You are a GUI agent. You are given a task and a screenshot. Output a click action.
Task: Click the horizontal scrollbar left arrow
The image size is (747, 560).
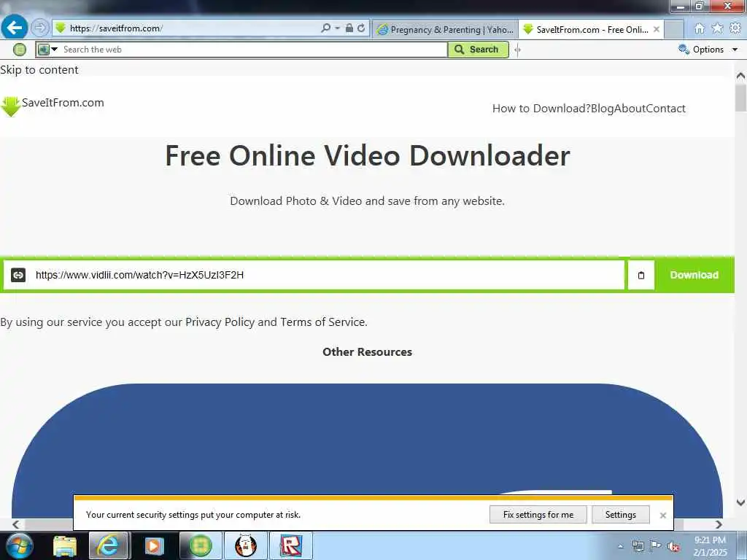pos(16,524)
